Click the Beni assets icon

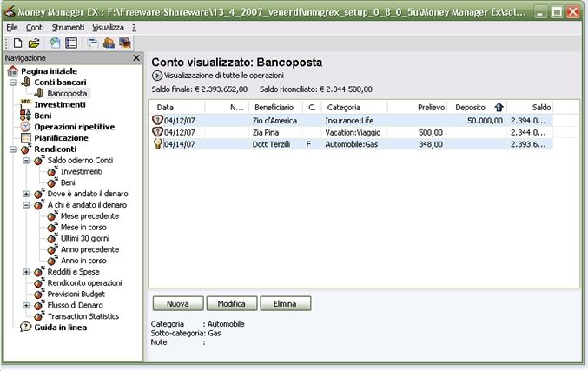tap(25, 116)
